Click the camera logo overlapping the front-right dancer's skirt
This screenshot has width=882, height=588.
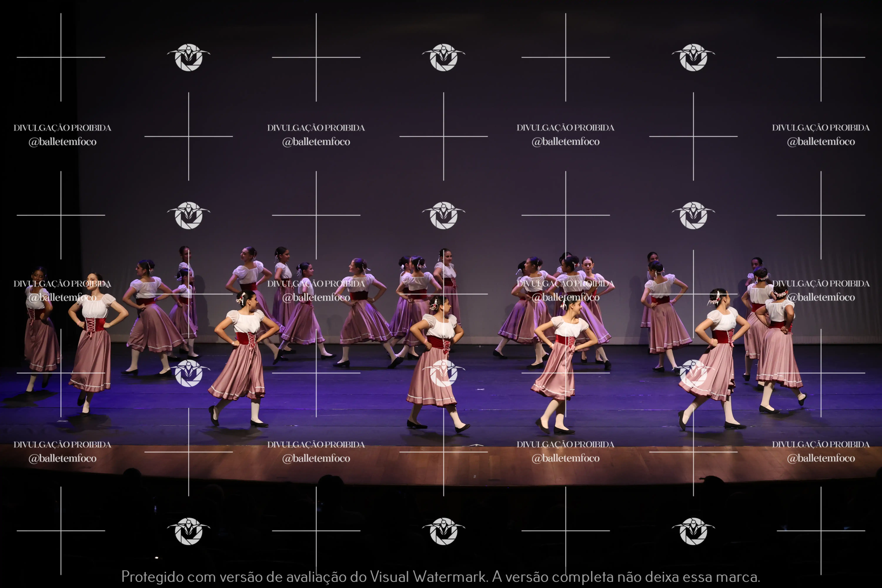coord(693,373)
